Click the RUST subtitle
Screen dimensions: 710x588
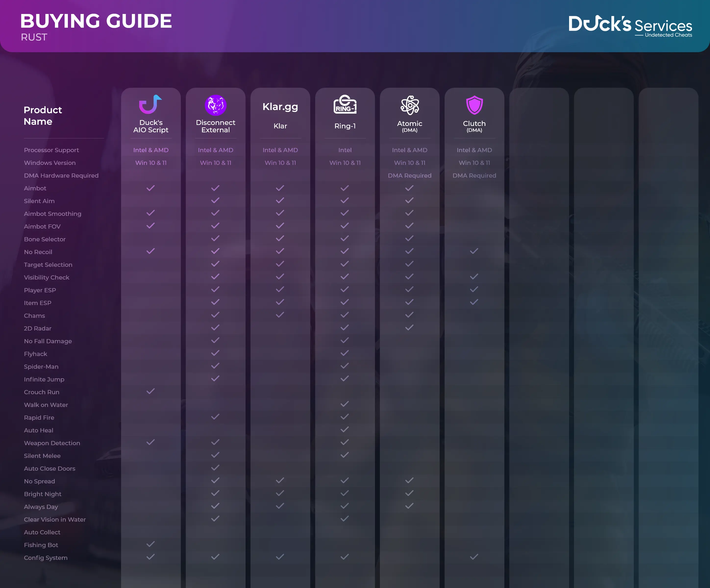pyautogui.click(x=34, y=37)
